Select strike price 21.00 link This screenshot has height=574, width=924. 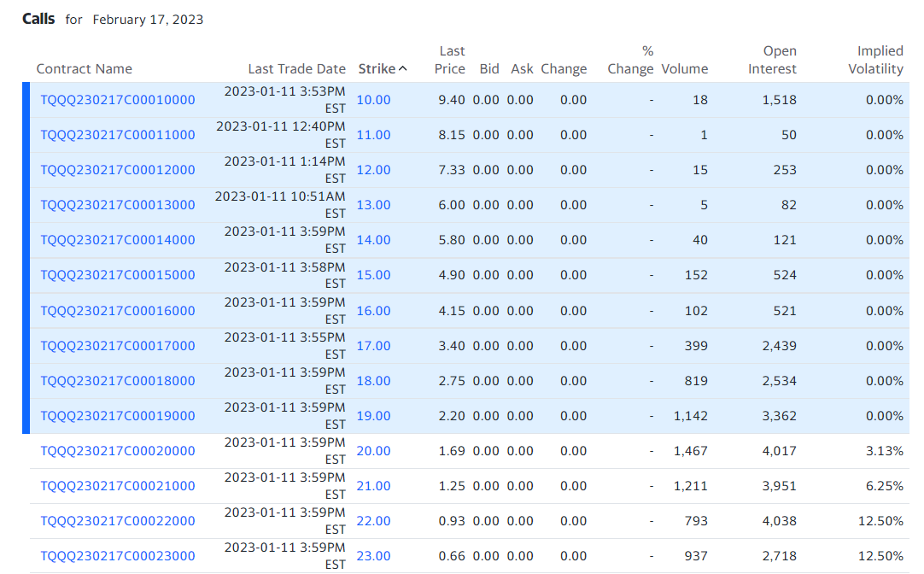[x=373, y=486]
